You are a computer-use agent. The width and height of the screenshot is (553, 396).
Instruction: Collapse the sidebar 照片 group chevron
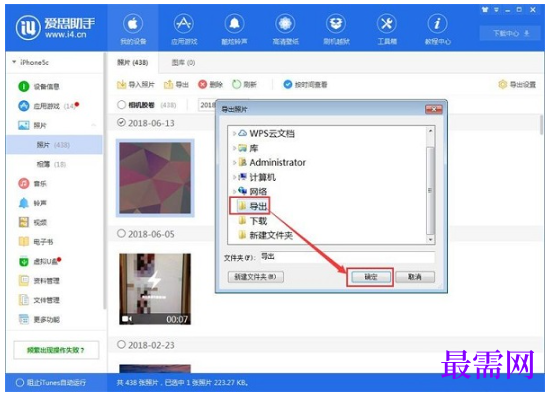point(94,125)
